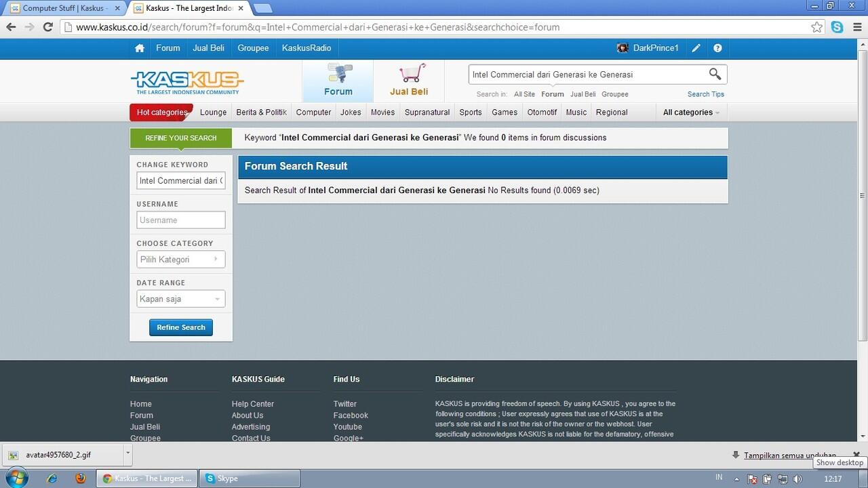Click the Refine Search button
Screen dimensions: 868x488
[181, 327]
